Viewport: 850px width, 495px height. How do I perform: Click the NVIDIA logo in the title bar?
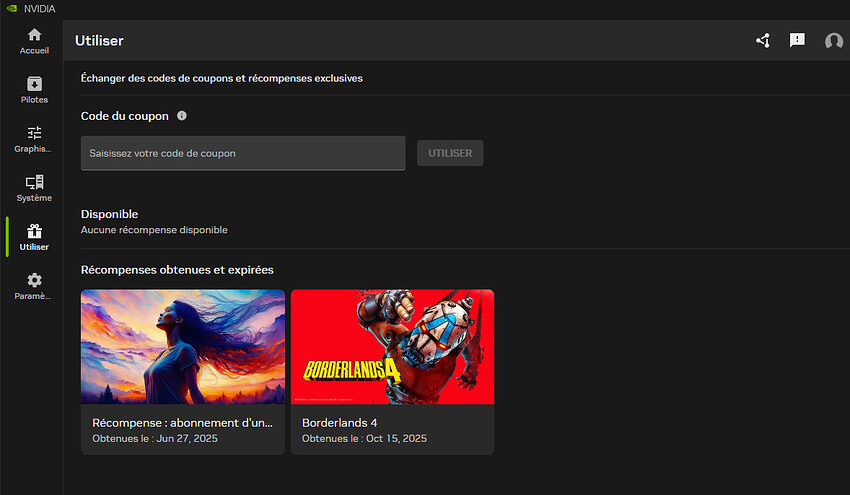click(x=12, y=8)
